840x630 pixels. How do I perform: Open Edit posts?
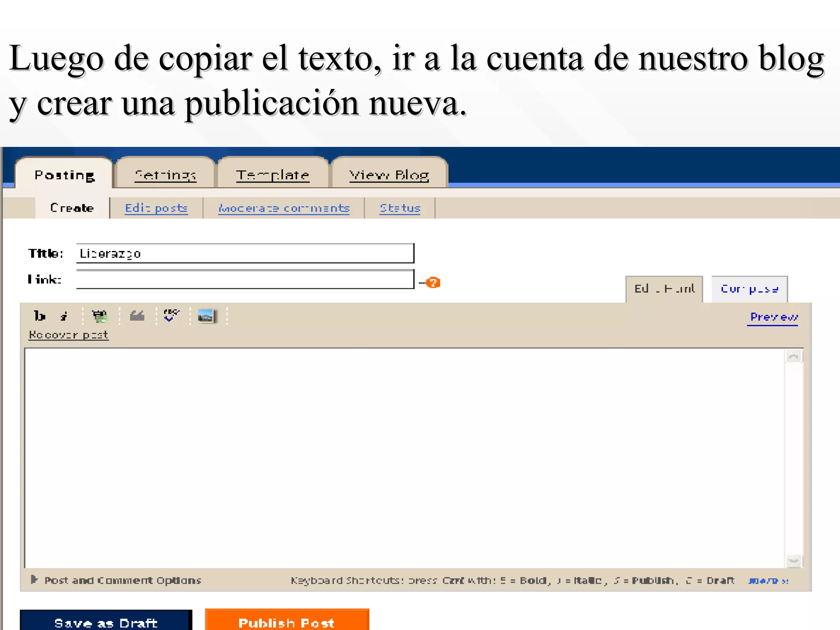click(156, 208)
